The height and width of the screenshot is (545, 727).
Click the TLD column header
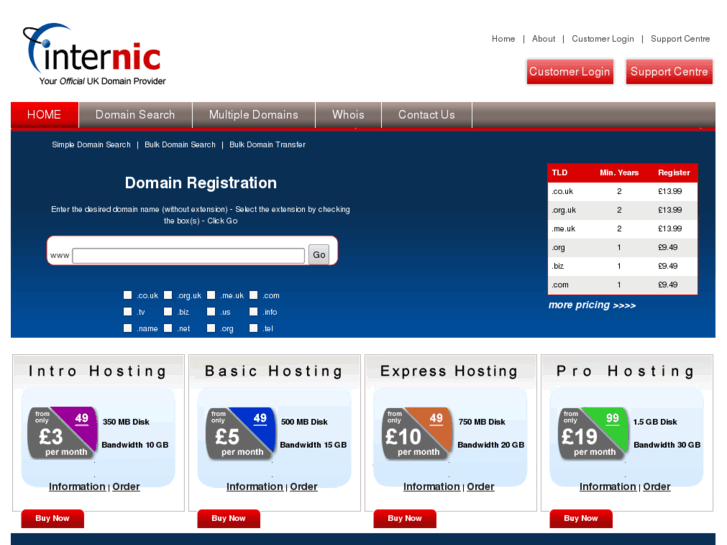560,173
